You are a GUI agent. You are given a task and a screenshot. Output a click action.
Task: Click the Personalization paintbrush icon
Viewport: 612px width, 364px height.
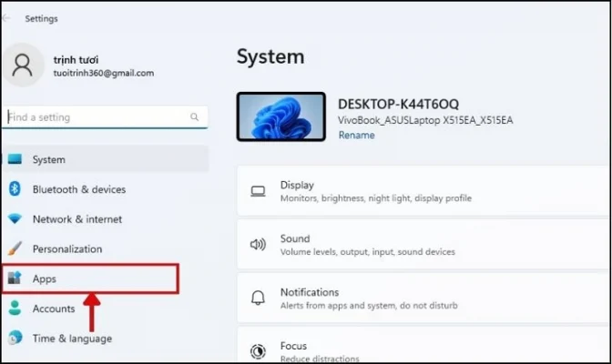click(15, 248)
